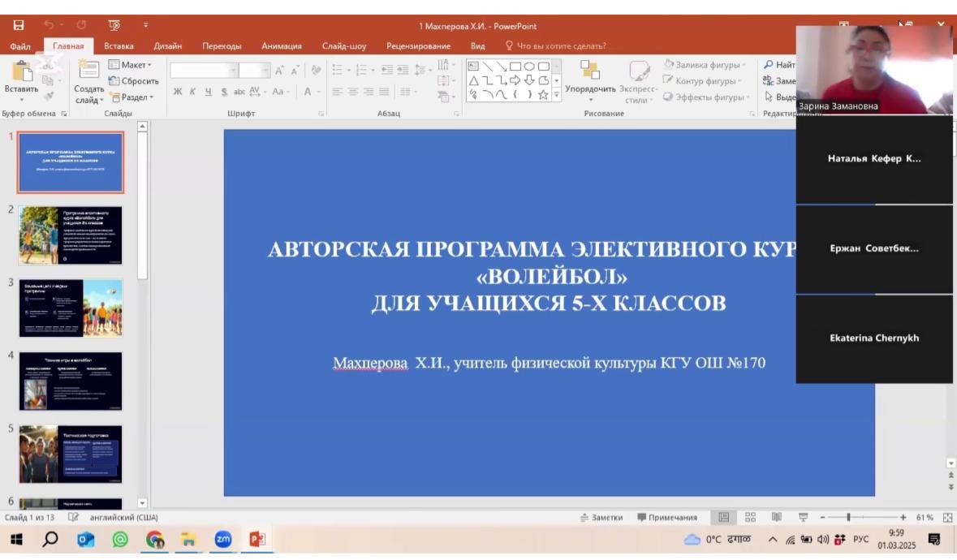The height and width of the screenshot is (560, 957).
Task: Click the Create slide (Создать слайд) icon
Action: (x=88, y=71)
